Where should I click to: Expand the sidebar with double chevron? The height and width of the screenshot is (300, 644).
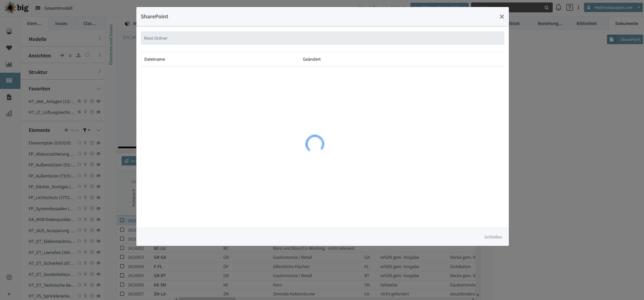9,294
